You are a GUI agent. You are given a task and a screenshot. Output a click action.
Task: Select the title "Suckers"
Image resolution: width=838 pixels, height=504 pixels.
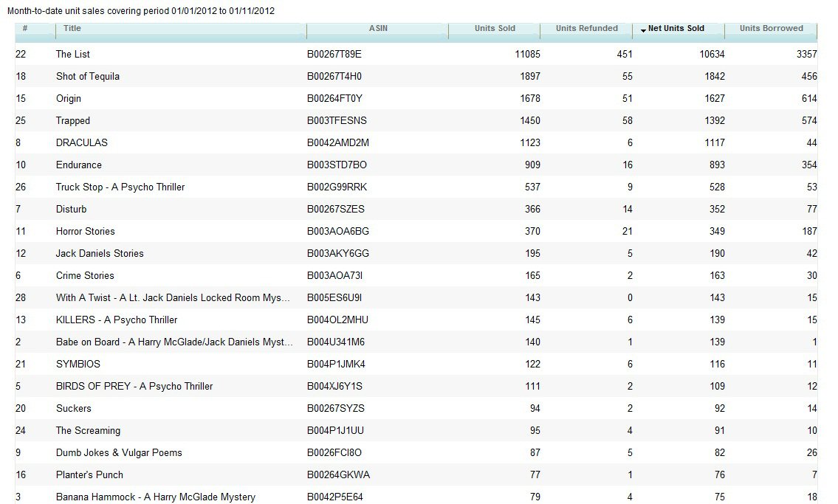click(x=74, y=408)
